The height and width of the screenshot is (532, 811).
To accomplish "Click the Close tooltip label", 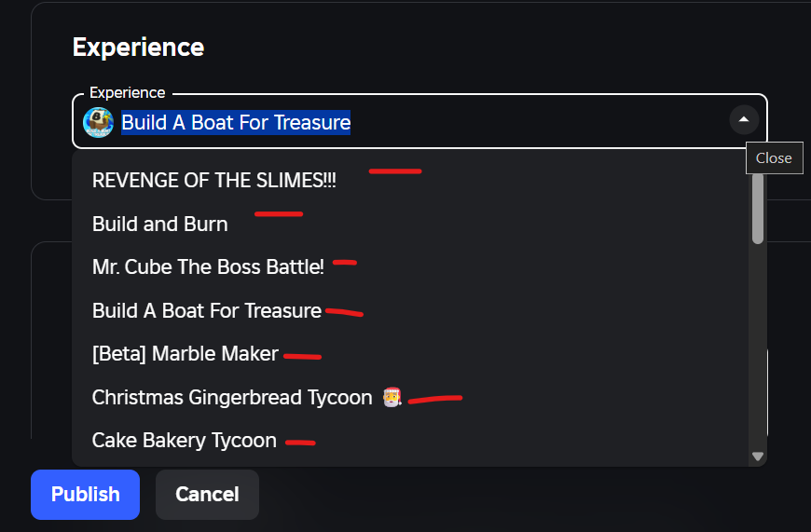I will (774, 158).
